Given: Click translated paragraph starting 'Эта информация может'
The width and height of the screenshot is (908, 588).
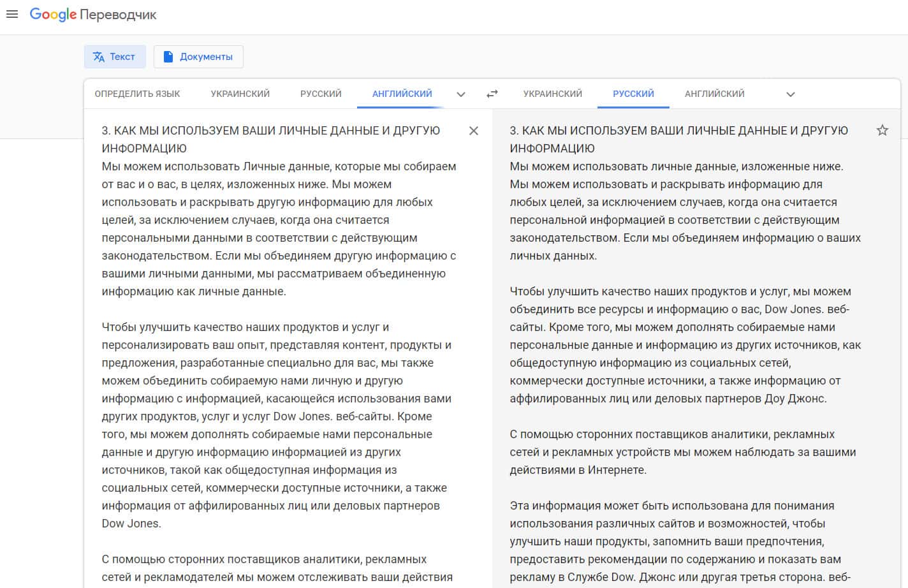Looking at the screenshot, I should 680,541.
